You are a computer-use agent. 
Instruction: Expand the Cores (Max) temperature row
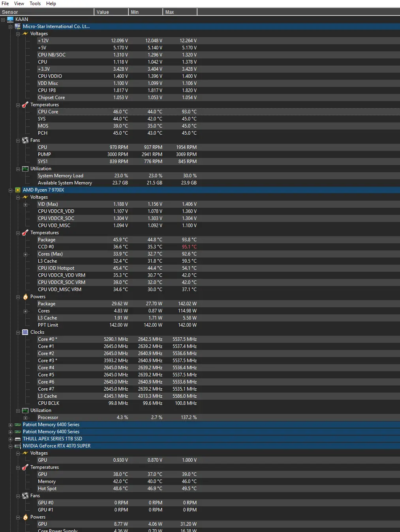26,254
